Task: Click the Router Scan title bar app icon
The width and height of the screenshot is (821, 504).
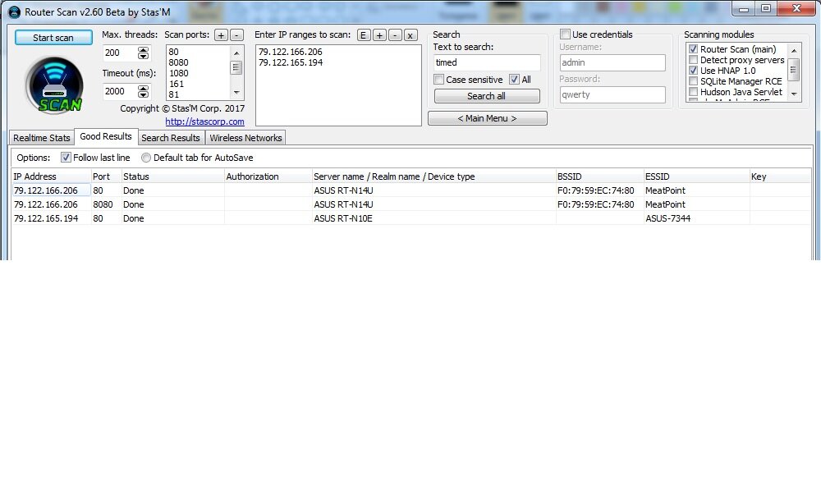Action: [x=14, y=11]
